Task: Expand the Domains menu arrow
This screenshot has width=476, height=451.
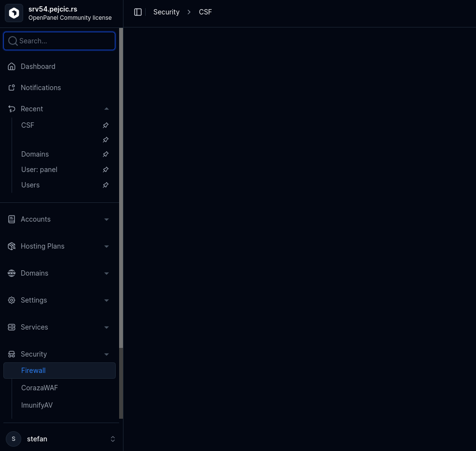Action: (x=107, y=273)
